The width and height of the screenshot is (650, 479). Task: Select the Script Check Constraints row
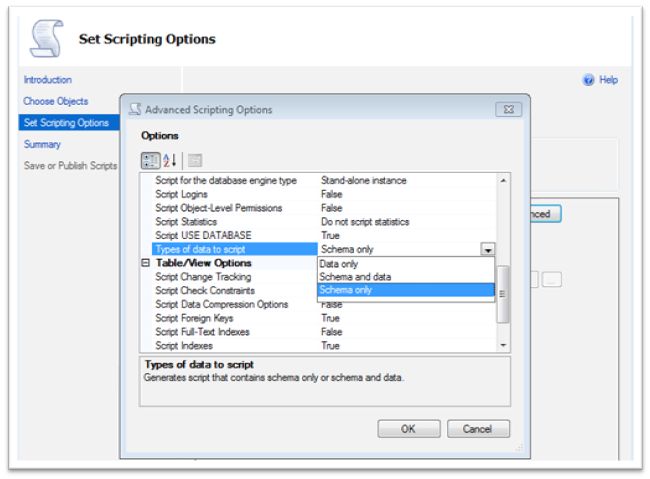[235, 291]
